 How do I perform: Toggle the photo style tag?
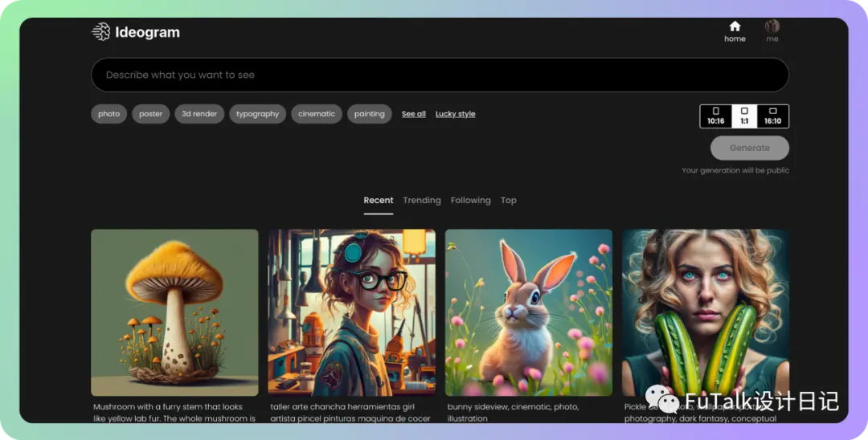tap(109, 114)
